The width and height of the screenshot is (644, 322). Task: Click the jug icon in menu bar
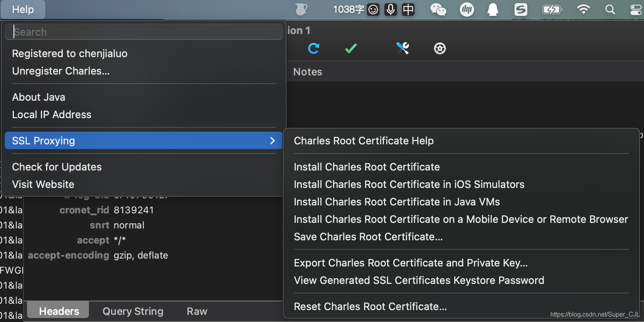click(x=301, y=10)
